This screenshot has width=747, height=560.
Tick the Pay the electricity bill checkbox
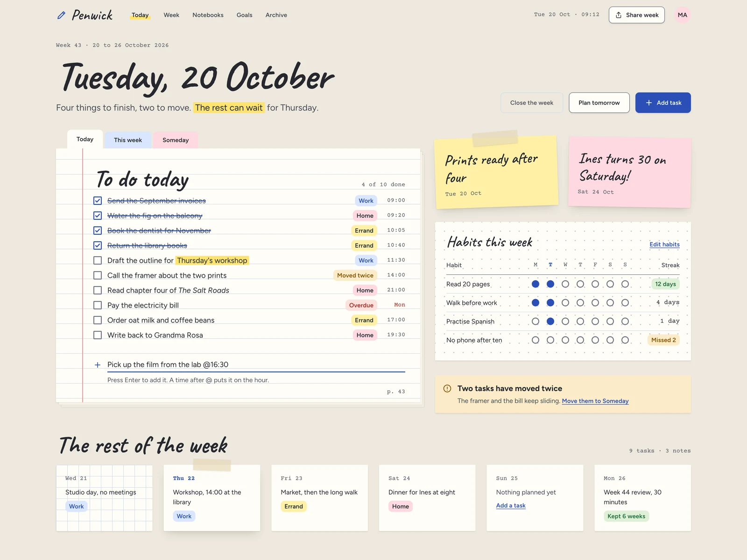(98, 305)
